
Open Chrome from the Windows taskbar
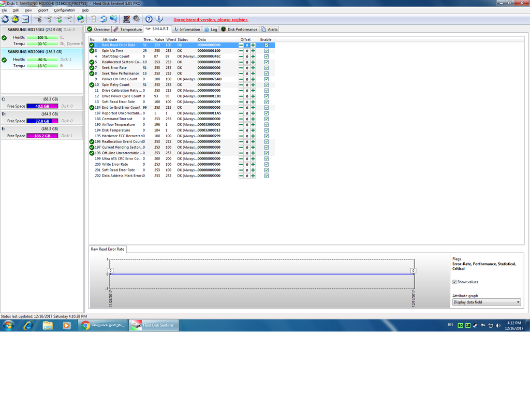click(103, 325)
